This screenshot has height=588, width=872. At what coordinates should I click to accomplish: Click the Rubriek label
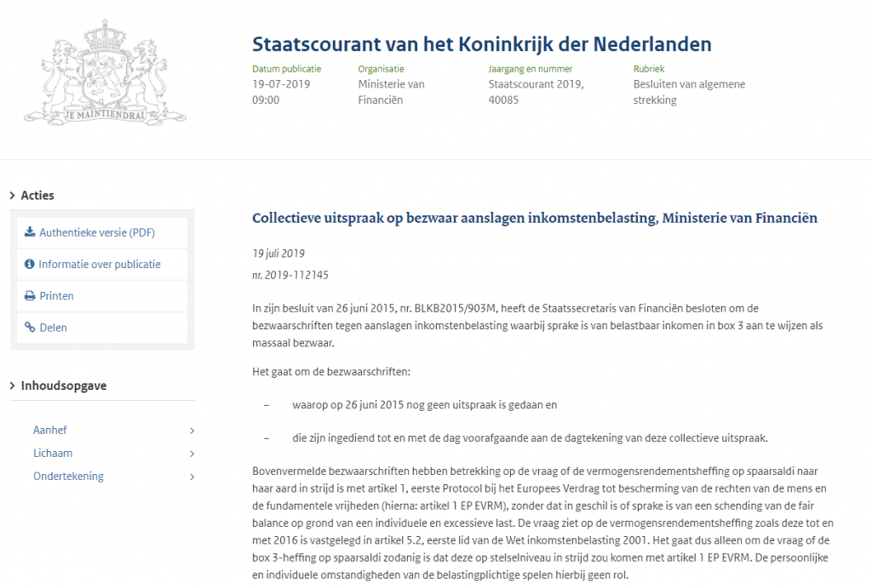coord(649,69)
